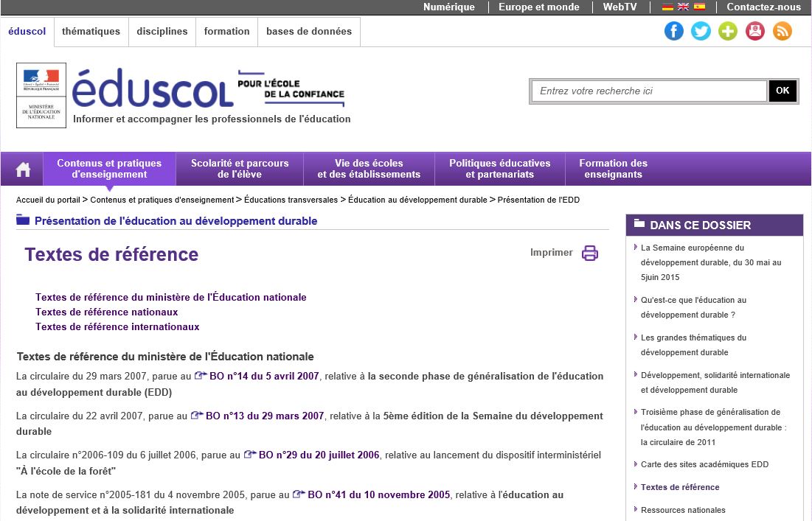Select the British flag language icon
The image size is (812, 521).
click(x=683, y=7)
